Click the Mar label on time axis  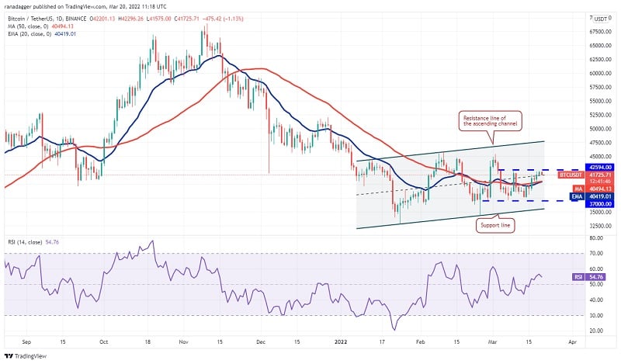pos(492,341)
